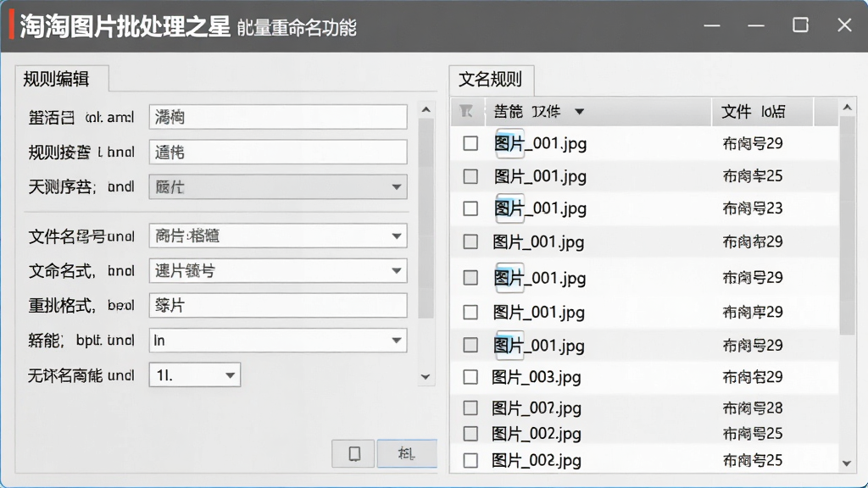This screenshot has width=868, height=488.
Task: Close the 淘淘图片批处理之星 window
Action: (844, 25)
